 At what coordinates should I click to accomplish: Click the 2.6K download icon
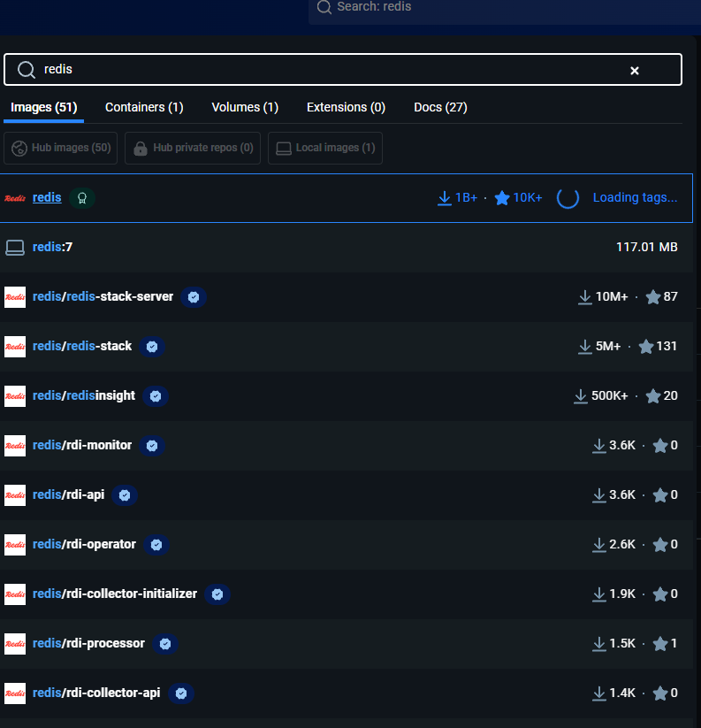tap(599, 545)
